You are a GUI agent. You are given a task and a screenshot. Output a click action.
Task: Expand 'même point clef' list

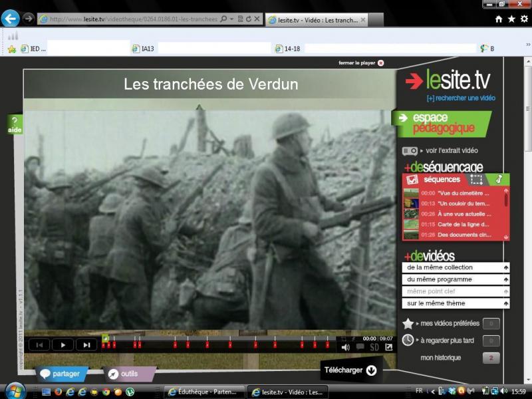[456, 291]
